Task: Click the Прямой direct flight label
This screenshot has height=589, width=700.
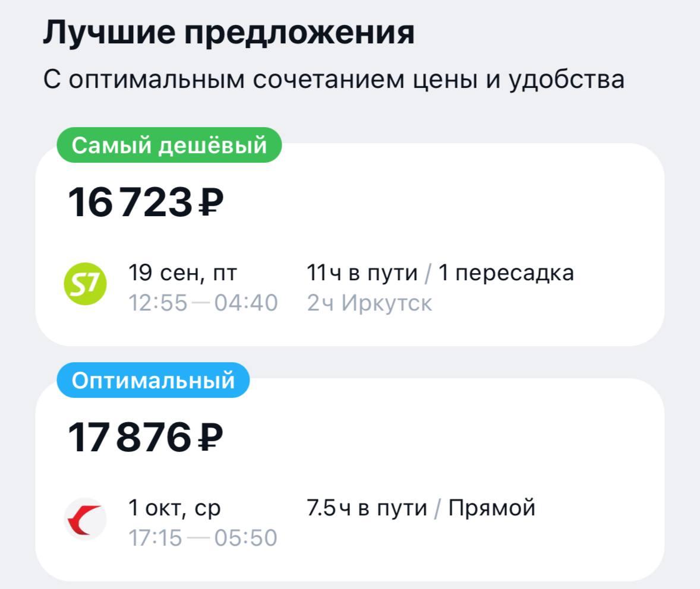Action: 492,508
